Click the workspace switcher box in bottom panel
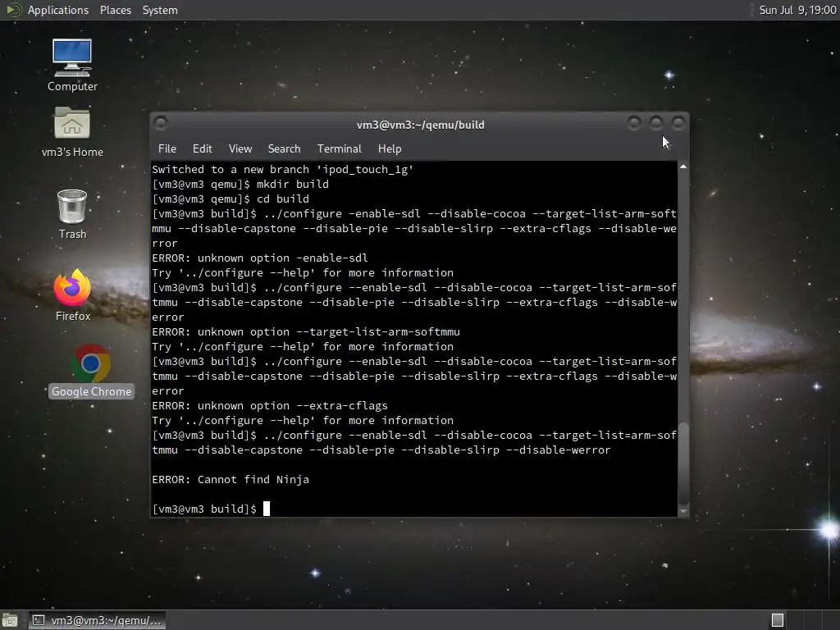The image size is (840, 630). point(778,620)
